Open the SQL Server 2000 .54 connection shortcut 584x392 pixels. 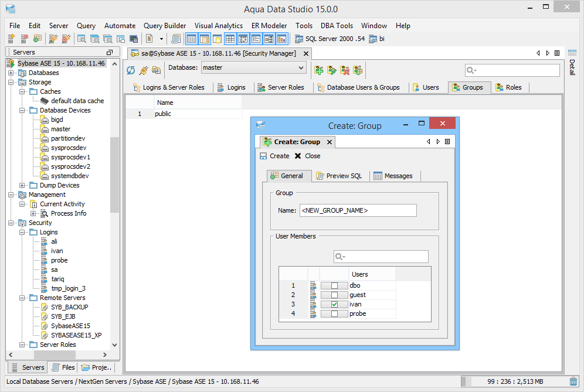(x=330, y=39)
